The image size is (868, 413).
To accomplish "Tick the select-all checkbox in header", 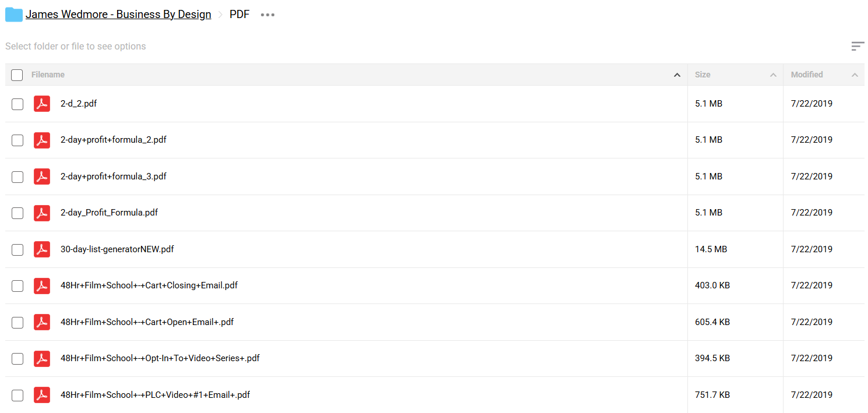I will point(17,75).
